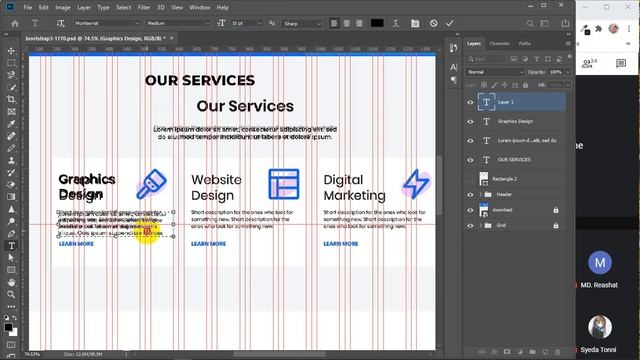Viewport: 640px width, 360px height.
Task: Select the Horizontal Type tool
Action: 11,246
